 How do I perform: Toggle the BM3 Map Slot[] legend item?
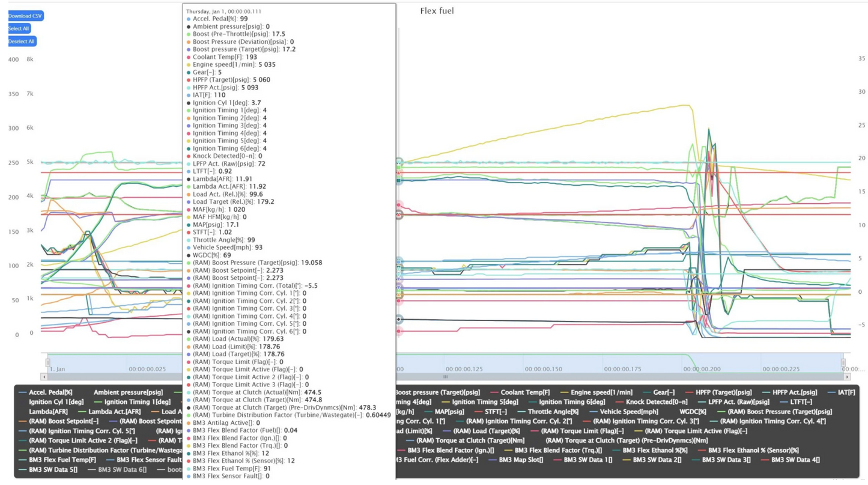tap(520, 460)
